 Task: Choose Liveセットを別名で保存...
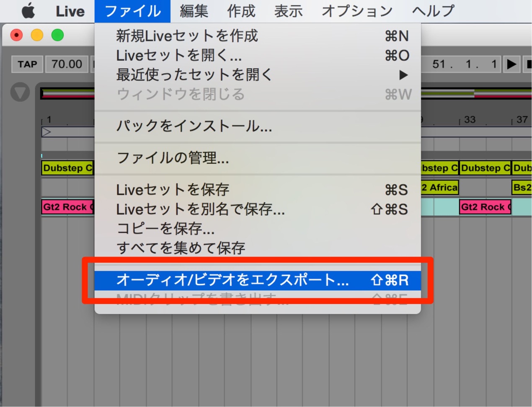[258, 209]
